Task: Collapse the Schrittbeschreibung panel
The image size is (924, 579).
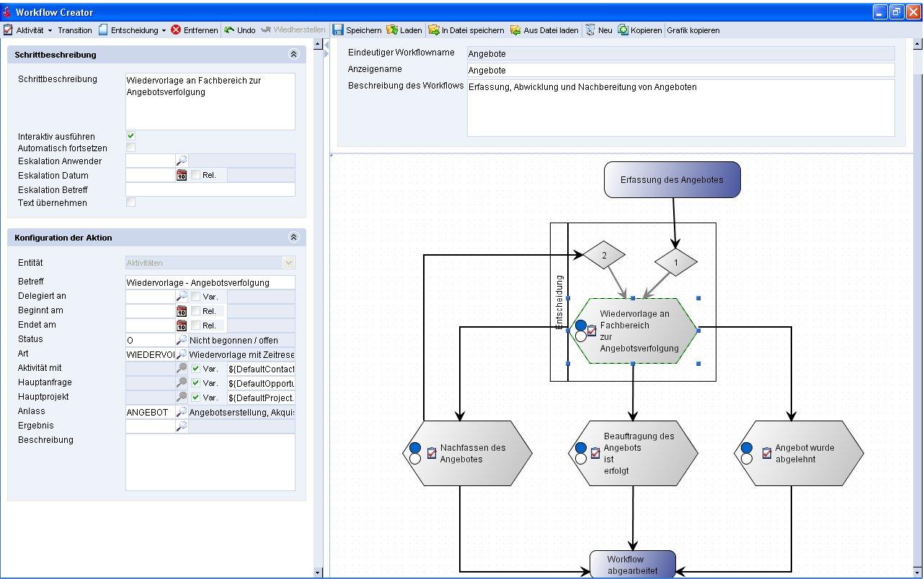Action: tap(293, 55)
